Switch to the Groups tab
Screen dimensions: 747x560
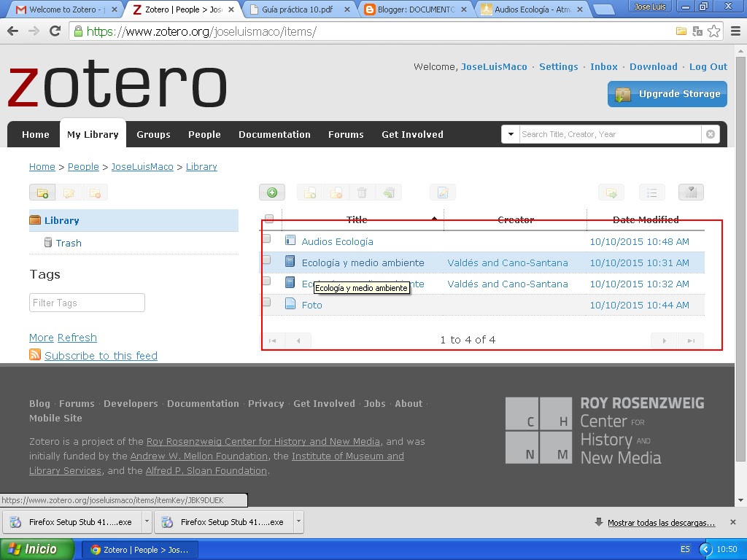(x=153, y=134)
